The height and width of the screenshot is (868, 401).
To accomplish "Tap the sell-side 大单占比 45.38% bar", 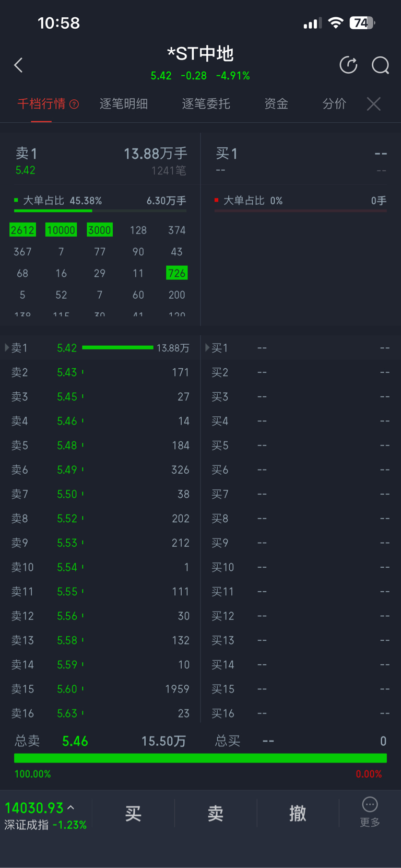I will [x=100, y=210].
